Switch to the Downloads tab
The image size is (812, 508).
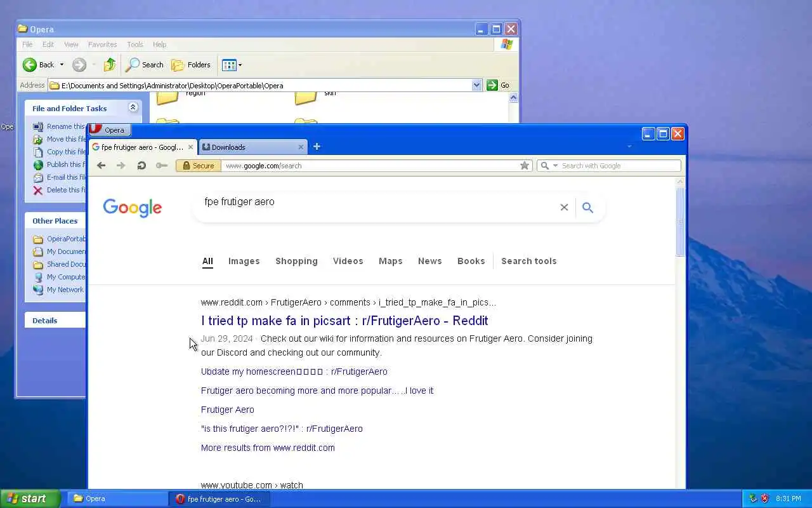[252, 147]
